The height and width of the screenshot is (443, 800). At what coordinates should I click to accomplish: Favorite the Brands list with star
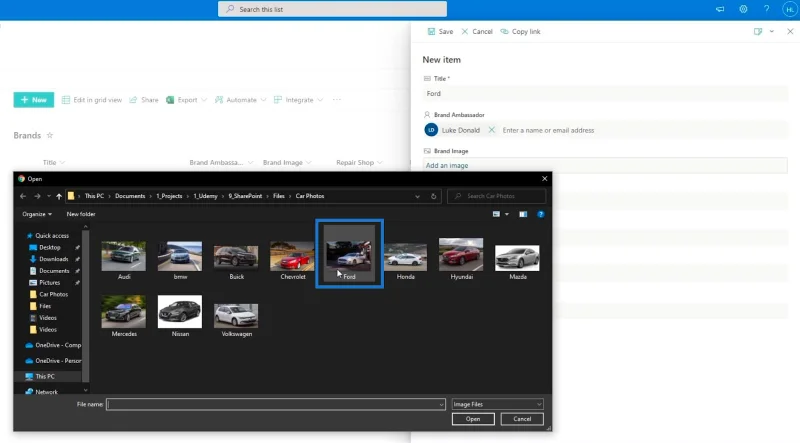49,135
